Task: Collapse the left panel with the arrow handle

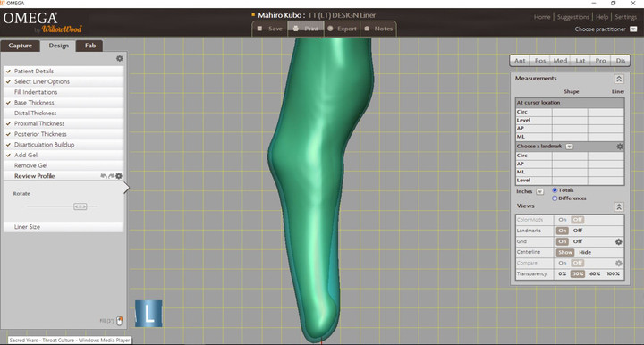Action: pyautogui.click(x=126, y=188)
